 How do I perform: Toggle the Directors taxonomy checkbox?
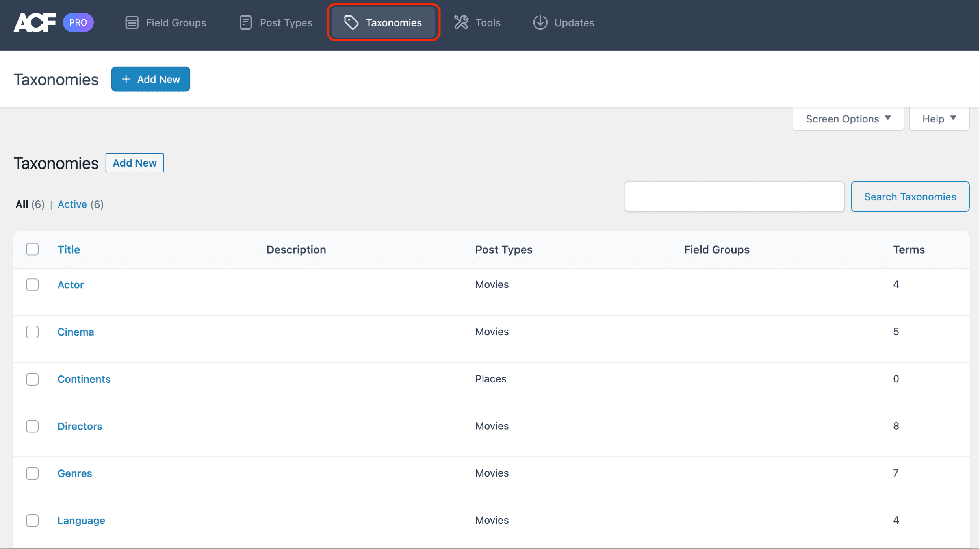click(x=32, y=426)
